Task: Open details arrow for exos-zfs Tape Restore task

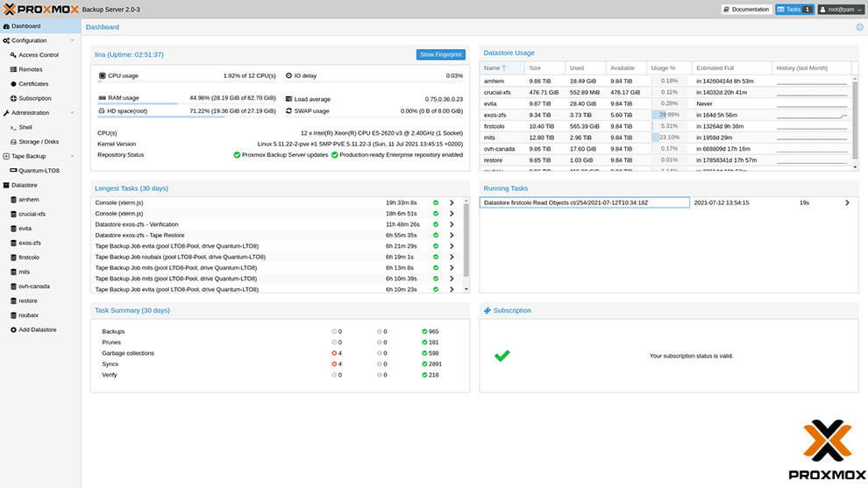Action: tap(452, 235)
